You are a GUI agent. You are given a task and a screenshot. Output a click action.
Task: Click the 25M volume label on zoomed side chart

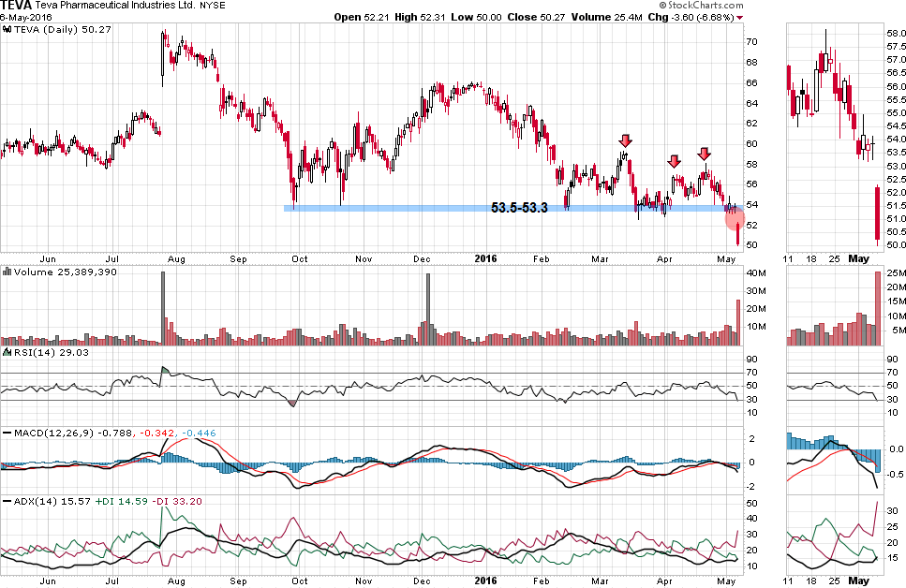click(x=897, y=273)
